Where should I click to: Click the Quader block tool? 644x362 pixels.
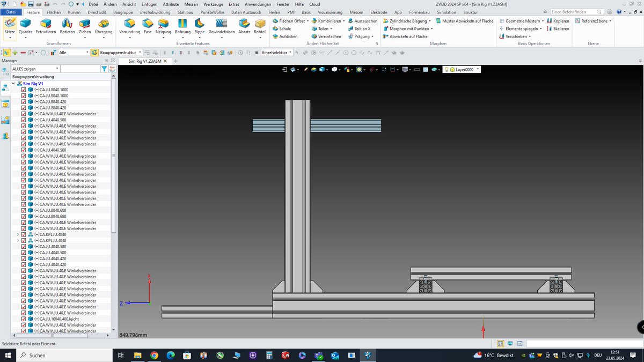(x=25, y=26)
